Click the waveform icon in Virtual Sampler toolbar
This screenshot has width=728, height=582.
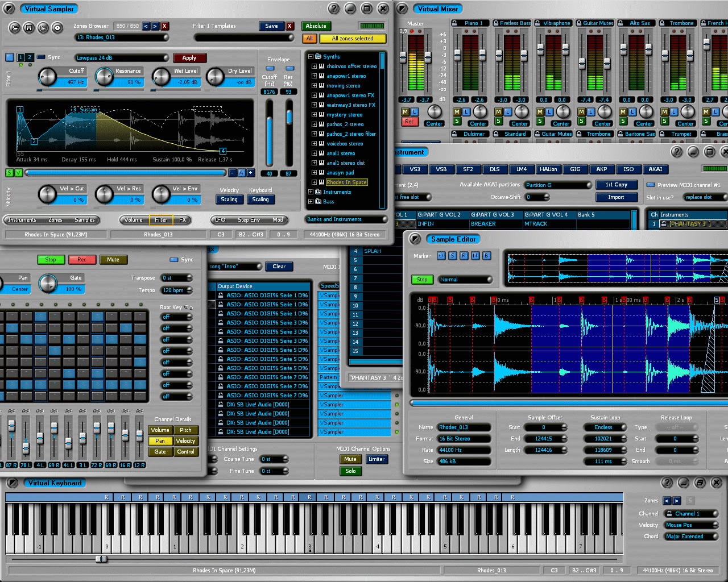[x=43, y=27]
